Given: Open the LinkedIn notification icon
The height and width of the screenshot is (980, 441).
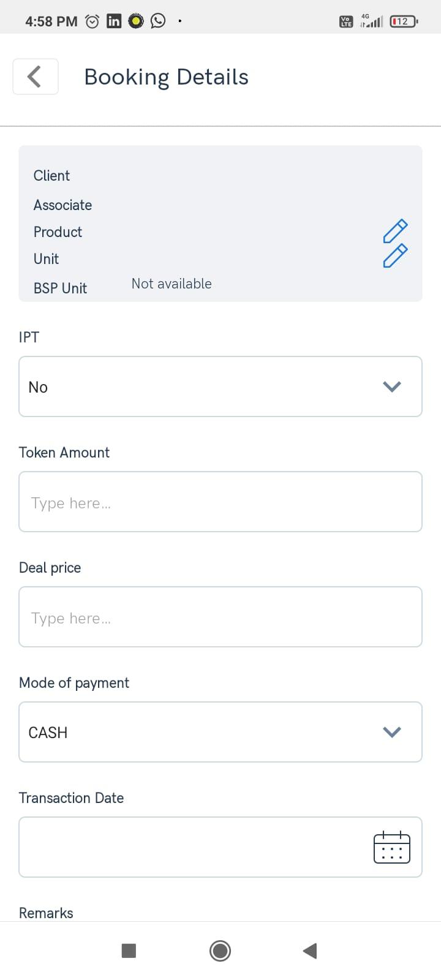Looking at the screenshot, I should coord(114,21).
